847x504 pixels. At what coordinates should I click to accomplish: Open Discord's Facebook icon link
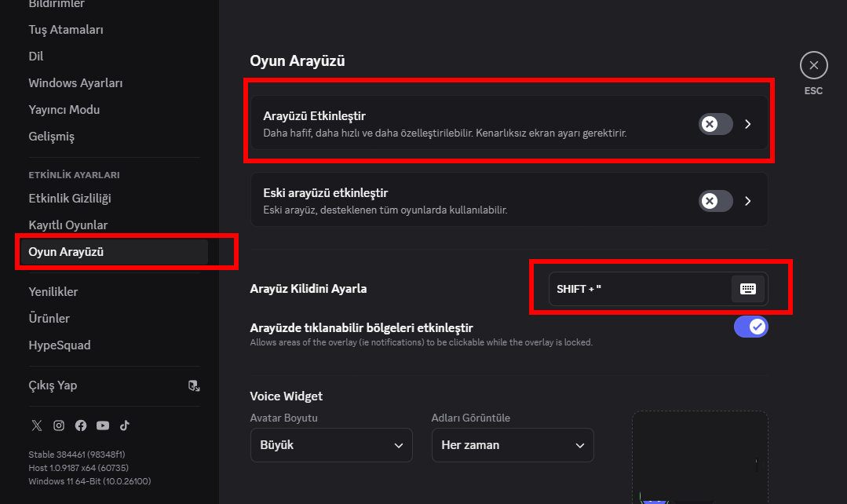click(x=81, y=425)
